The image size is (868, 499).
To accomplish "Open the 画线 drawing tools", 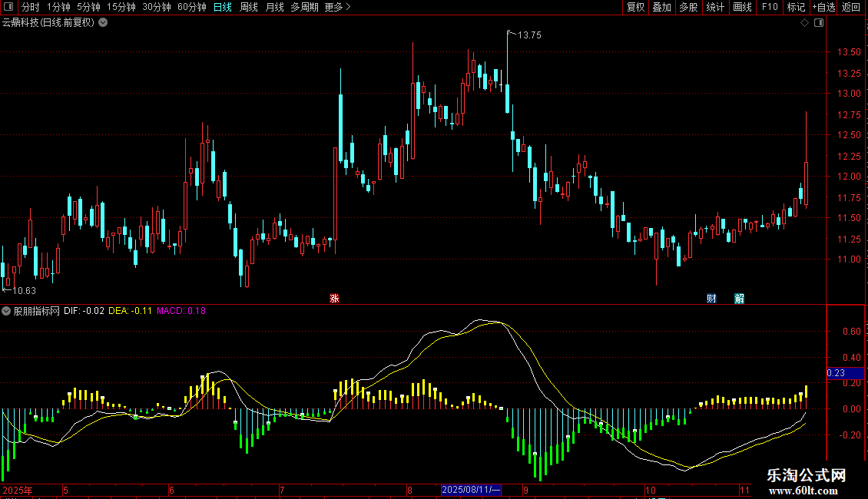I will click(742, 7).
